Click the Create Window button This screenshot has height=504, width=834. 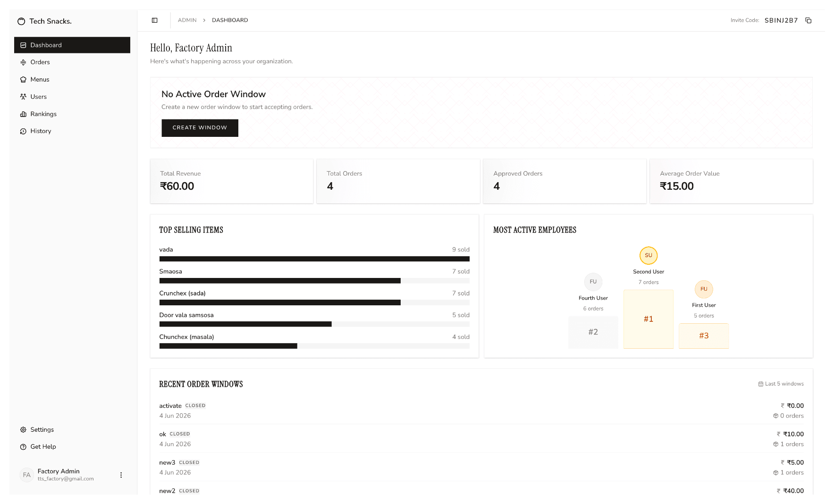[x=200, y=128]
